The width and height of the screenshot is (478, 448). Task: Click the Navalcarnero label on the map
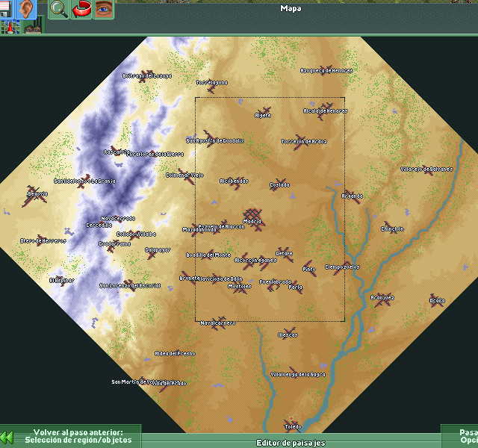[218, 323]
